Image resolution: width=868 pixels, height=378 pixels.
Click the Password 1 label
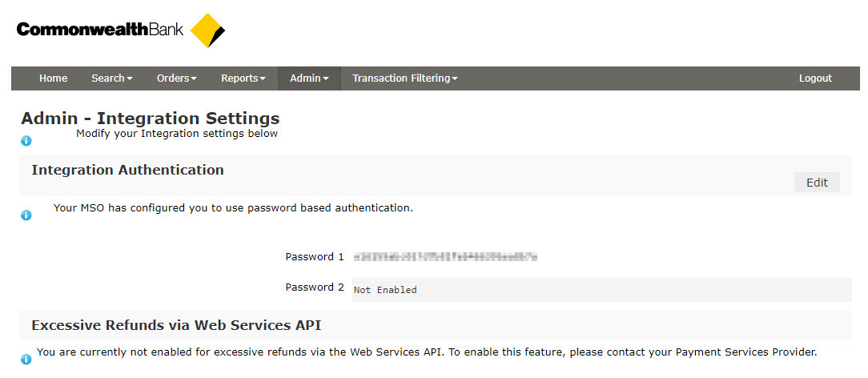[315, 257]
